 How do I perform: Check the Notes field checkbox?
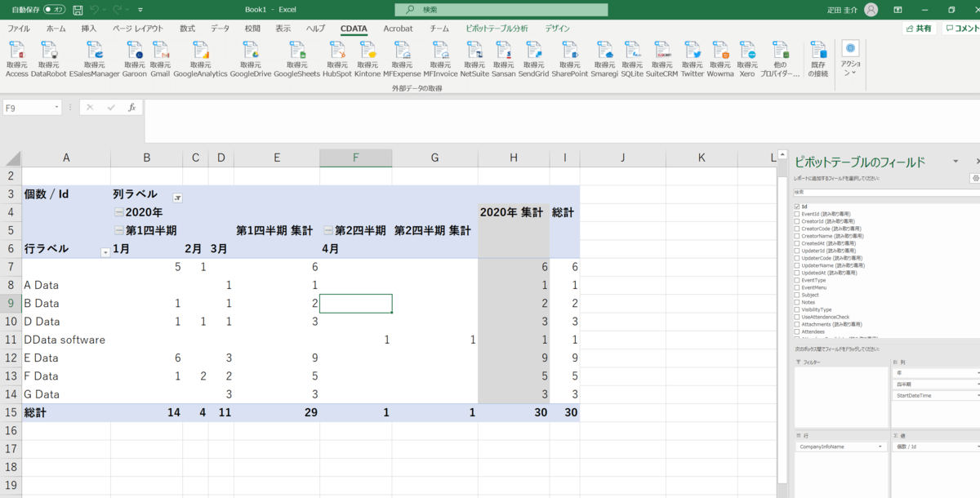(797, 302)
